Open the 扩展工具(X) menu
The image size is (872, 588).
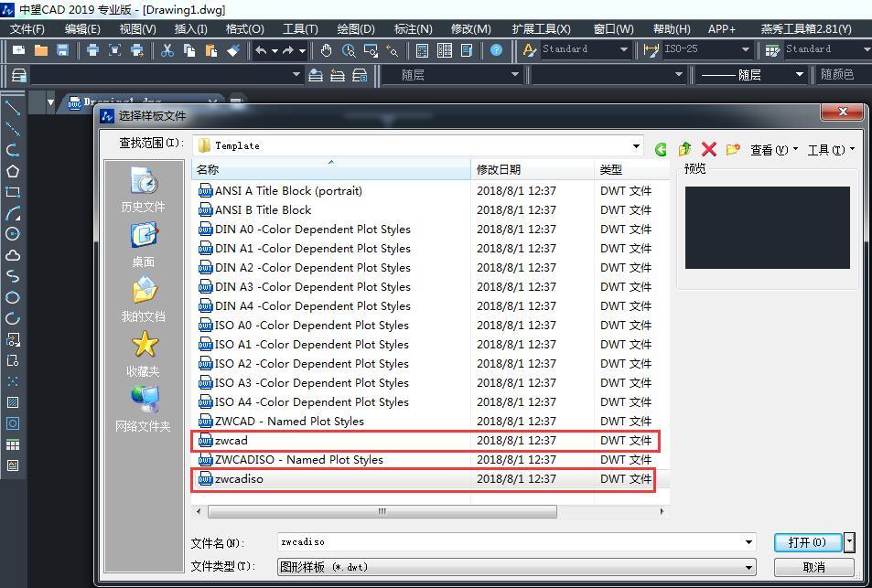pos(541,29)
